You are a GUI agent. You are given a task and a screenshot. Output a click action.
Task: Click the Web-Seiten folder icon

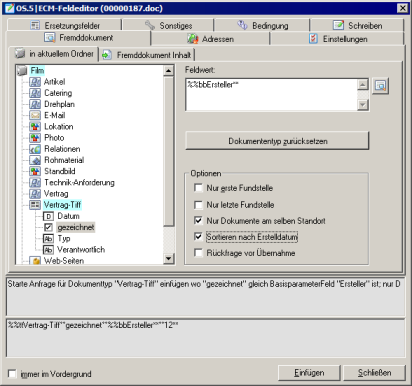(35, 261)
